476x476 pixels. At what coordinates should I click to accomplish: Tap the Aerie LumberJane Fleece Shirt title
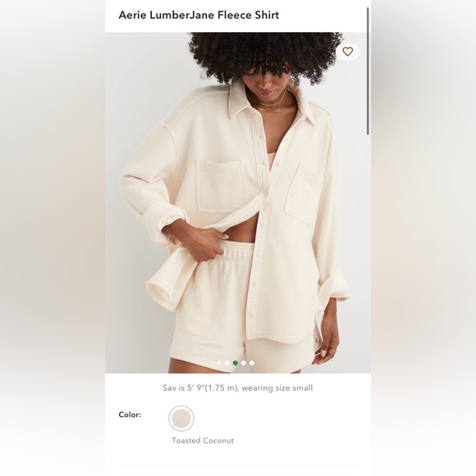point(199,15)
